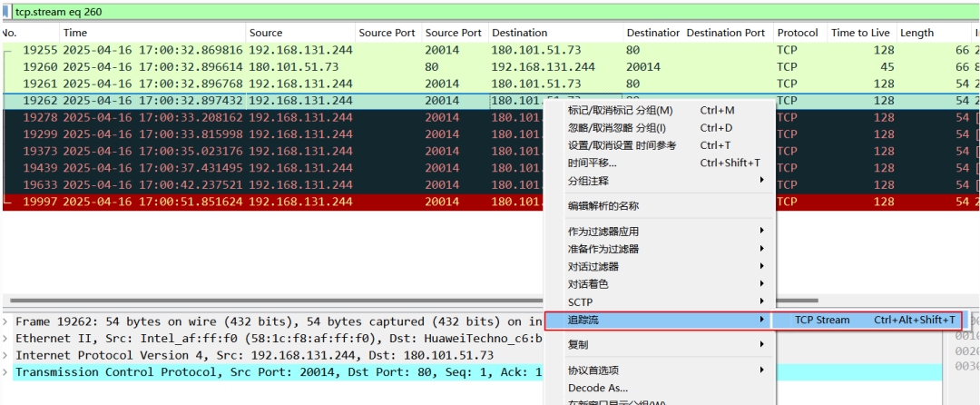Click the display filter bookmark icon
This screenshot has width=980, height=405.
pyautogui.click(x=5, y=12)
